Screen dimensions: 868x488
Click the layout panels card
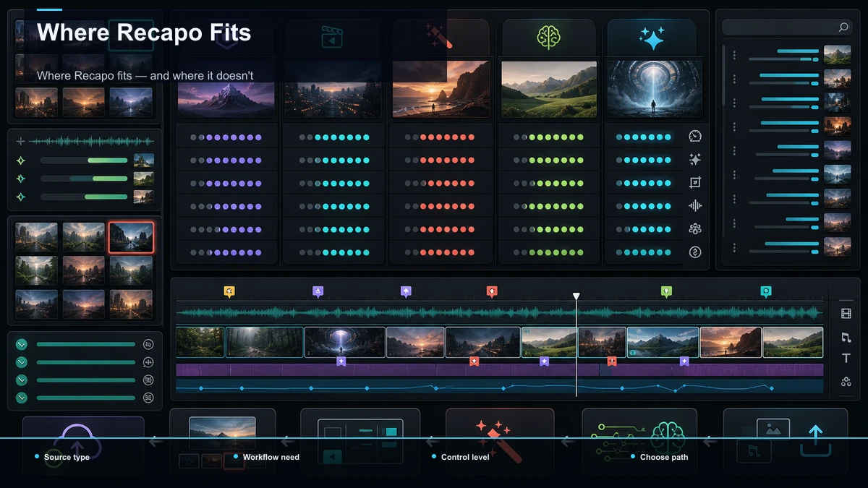(360, 440)
